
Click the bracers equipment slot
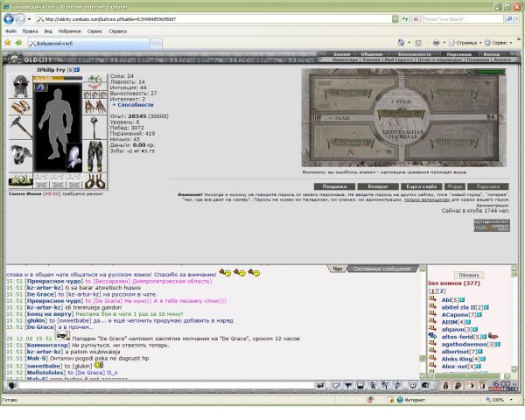20,108
